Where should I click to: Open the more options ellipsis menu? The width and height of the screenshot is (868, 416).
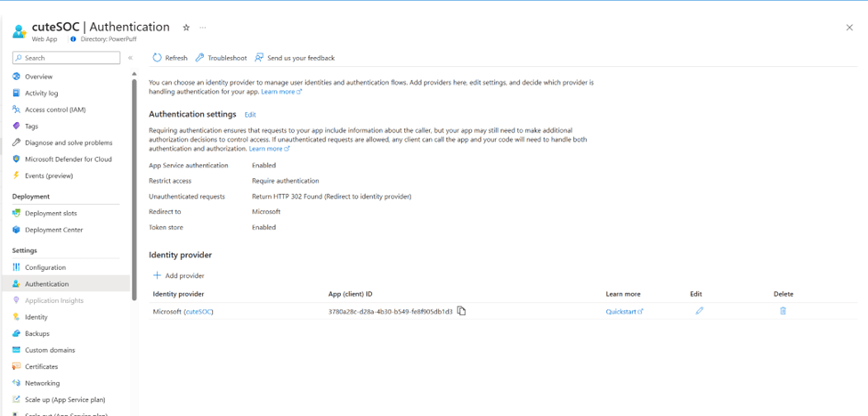coord(203,28)
